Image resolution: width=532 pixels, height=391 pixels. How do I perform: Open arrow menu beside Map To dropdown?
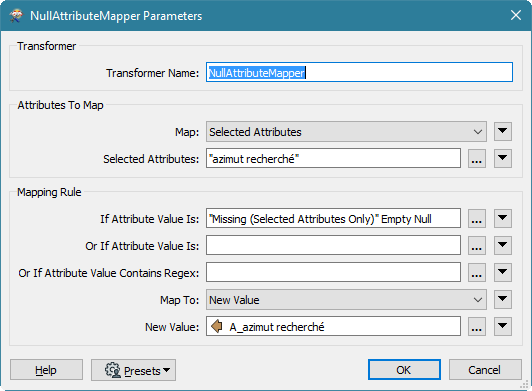coord(502,299)
